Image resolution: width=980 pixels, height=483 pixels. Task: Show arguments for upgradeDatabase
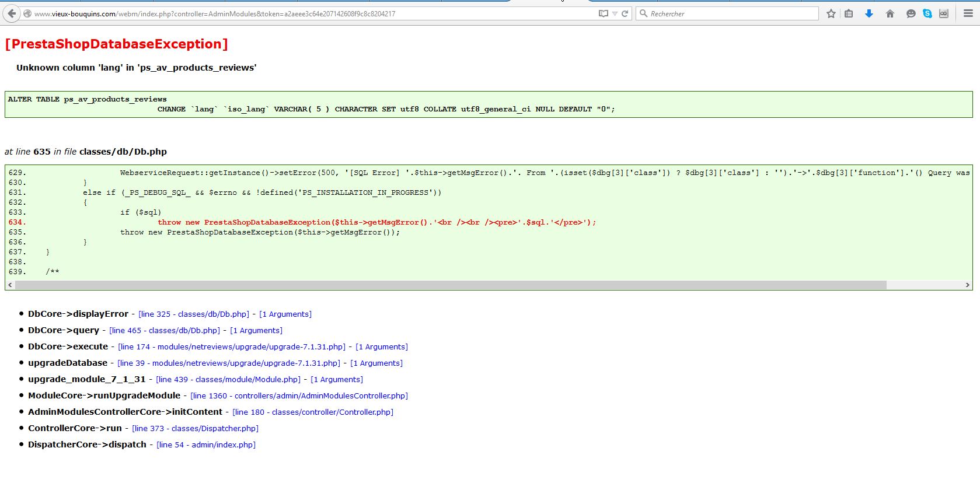(x=376, y=363)
